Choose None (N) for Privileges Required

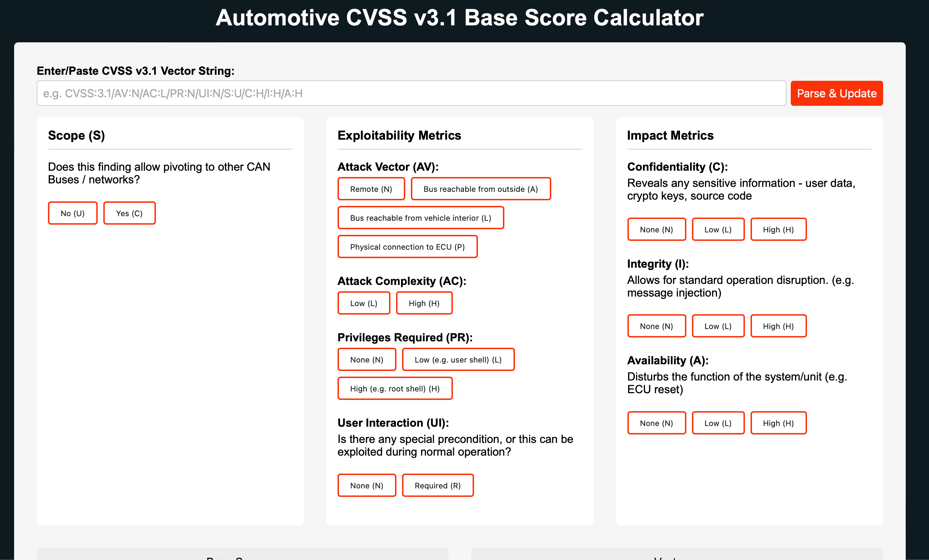[x=366, y=359]
